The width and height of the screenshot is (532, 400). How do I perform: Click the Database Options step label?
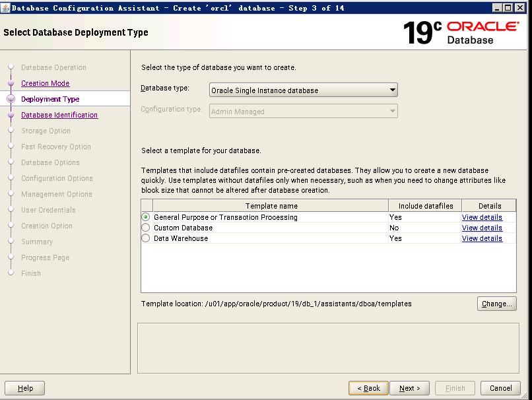coord(50,162)
